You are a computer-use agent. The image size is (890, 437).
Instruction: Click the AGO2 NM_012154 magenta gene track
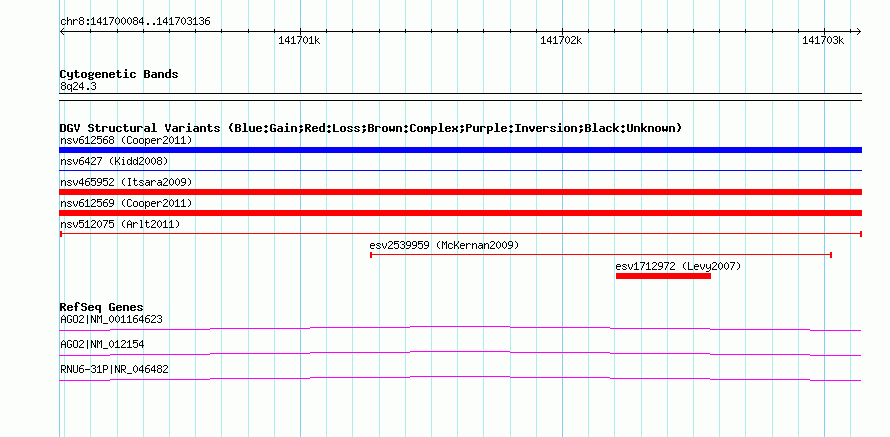pos(460,353)
